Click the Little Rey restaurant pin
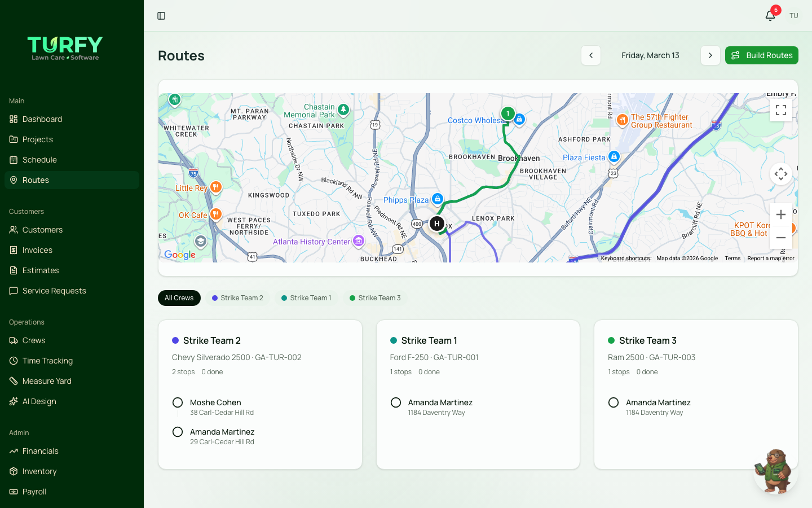Screen dimensions: 812x508 pos(215,187)
